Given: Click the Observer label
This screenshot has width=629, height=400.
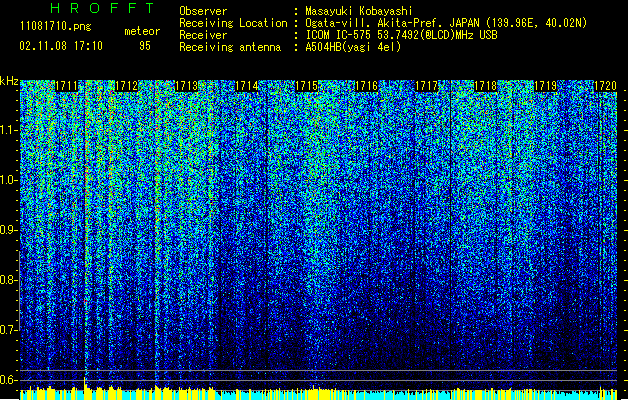Looking at the screenshot, I should pyautogui.click(x=203, y=11).
